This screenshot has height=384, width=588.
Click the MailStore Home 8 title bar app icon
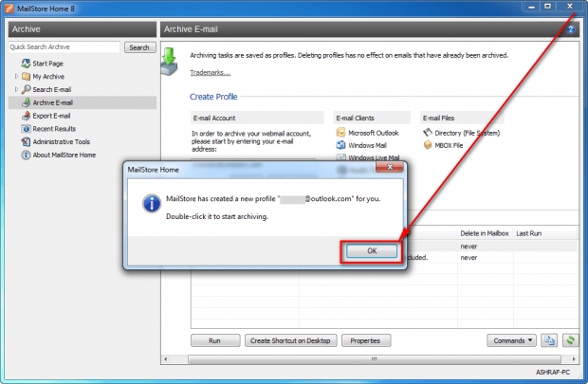point(9,9)
